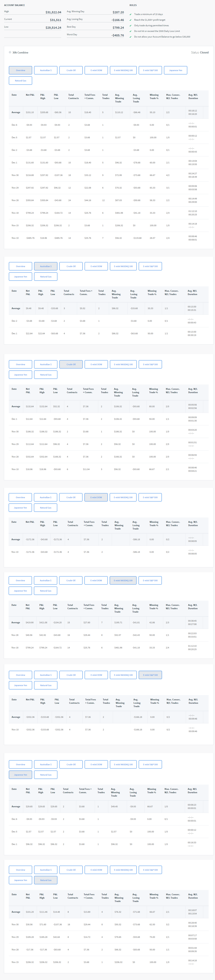Click the checkmark beside 'Trade a minimum of 10 days'
Viewport: 215px width, 980px height.
click(x=131, y=14)
